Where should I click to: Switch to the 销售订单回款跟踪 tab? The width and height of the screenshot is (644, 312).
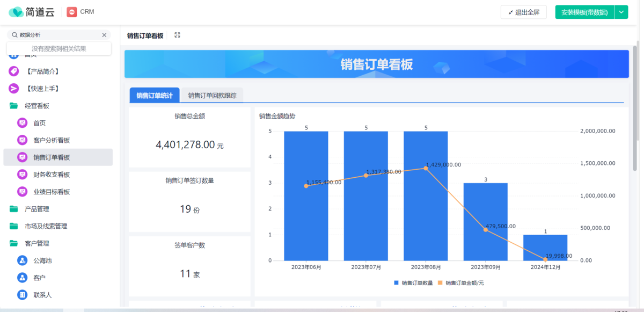click(212, 96)
